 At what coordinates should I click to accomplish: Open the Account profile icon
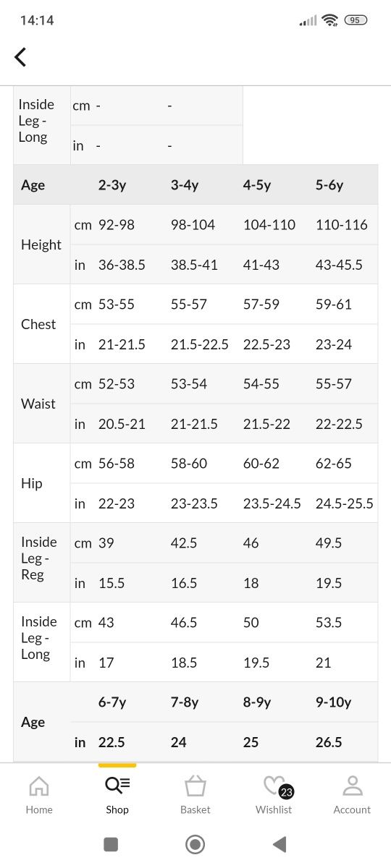point(352,786)
